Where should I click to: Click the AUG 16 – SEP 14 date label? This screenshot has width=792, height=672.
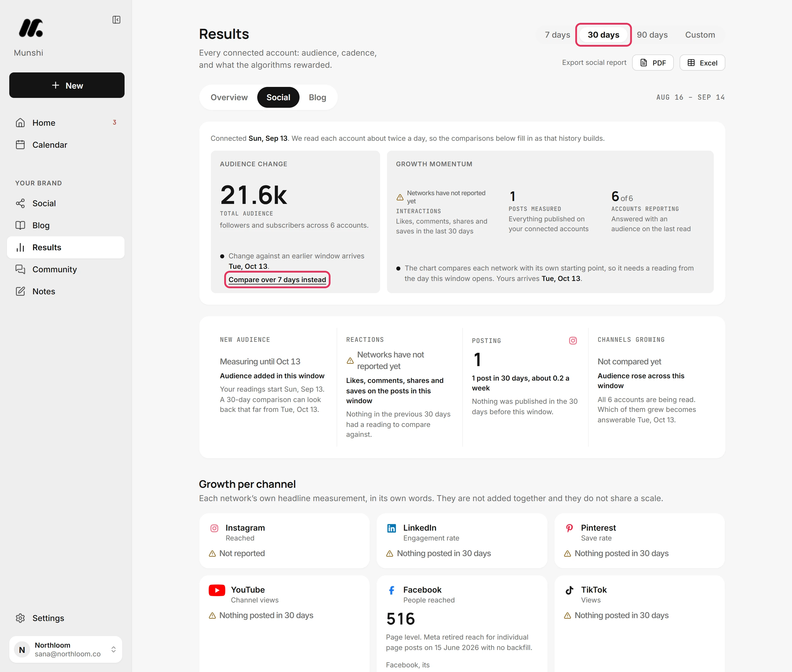point(690,97)
